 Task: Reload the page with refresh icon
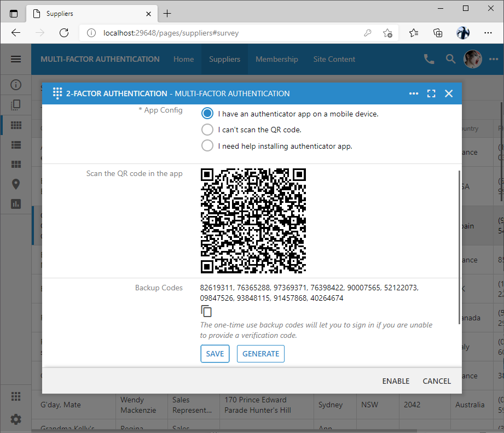[x=64, y=33]
